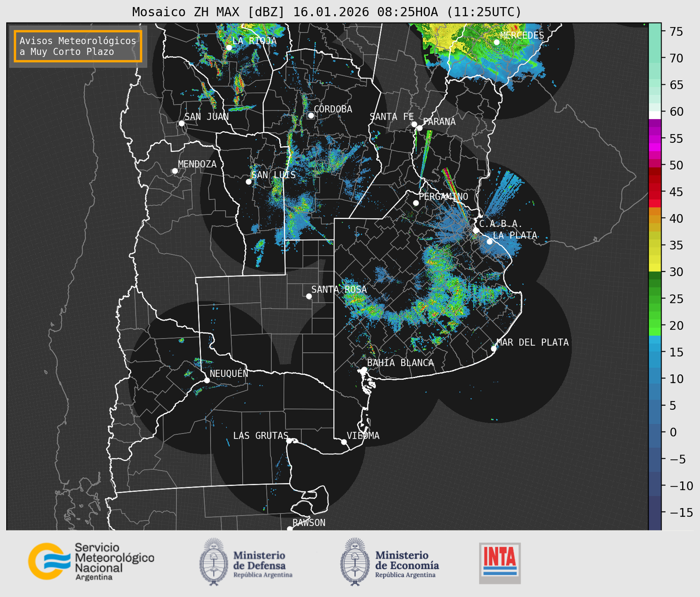The width and height of the screenshot is (700, 597).
Task: Click the scale label 0
Action: pyautogui.click(x=673, y=433)
